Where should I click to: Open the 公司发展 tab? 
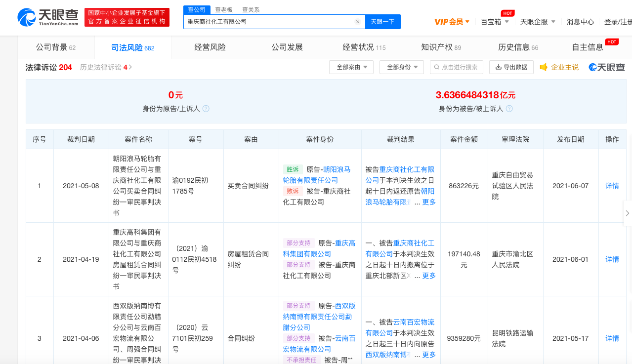287,47
